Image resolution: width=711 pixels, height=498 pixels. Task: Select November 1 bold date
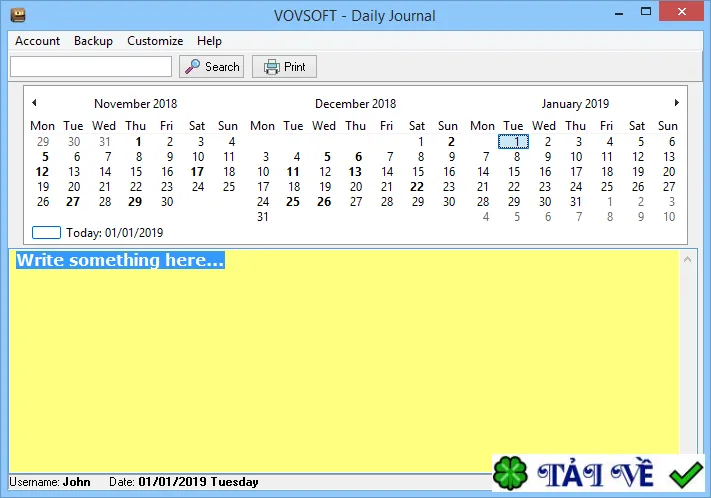tap(138, 142)
